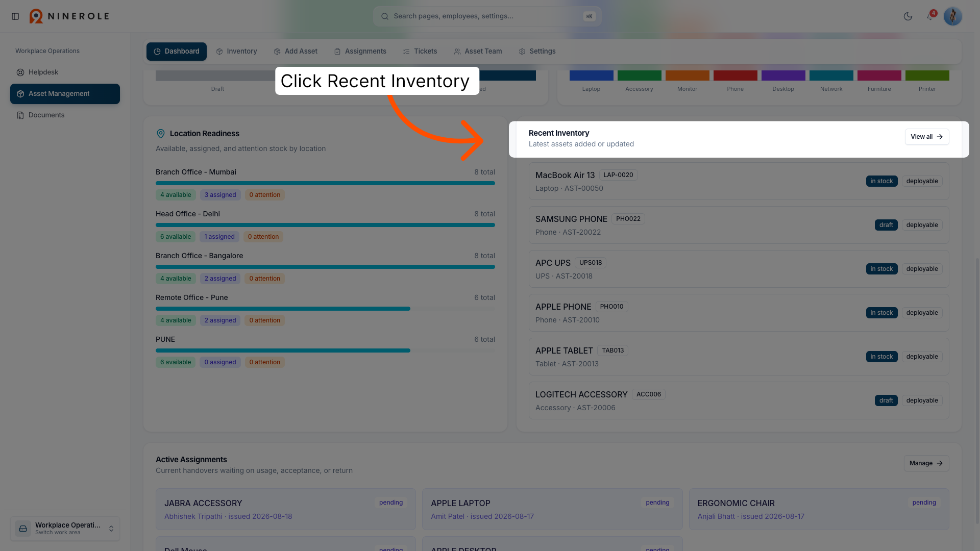
Task: Switch to the Inventory tab
Action: click(236, 52)
